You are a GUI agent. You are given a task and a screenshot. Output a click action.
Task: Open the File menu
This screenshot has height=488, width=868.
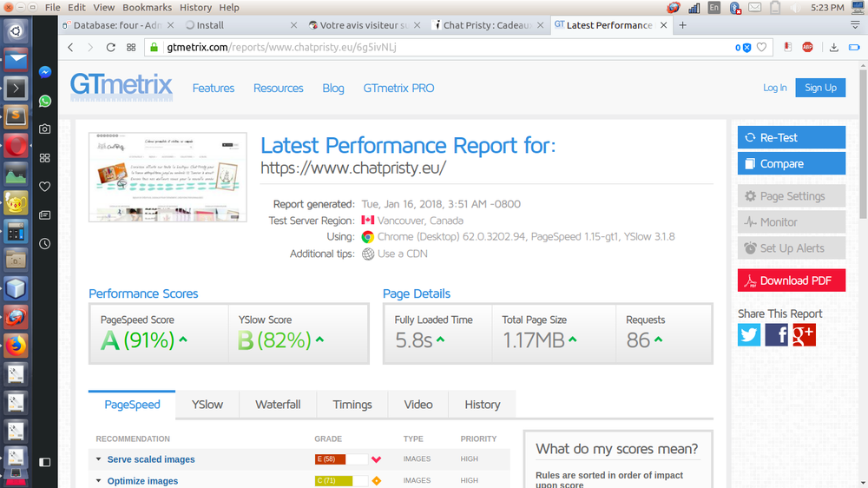[x=53, y=7]
